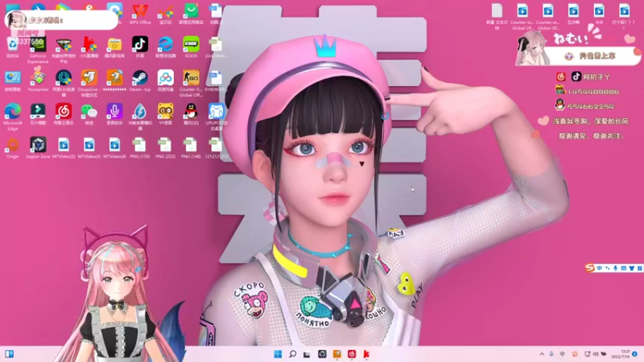The height and width of the screenshot is (362, 644).
Task: Open the MTVideo(2) video file
Action: pyautogui.click(x=64, y=148)
